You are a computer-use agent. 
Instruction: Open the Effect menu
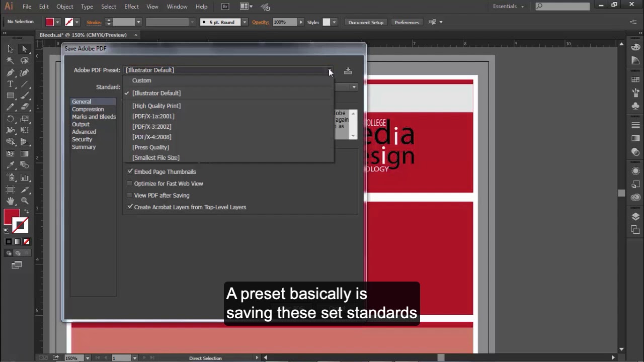coord(131,7)
